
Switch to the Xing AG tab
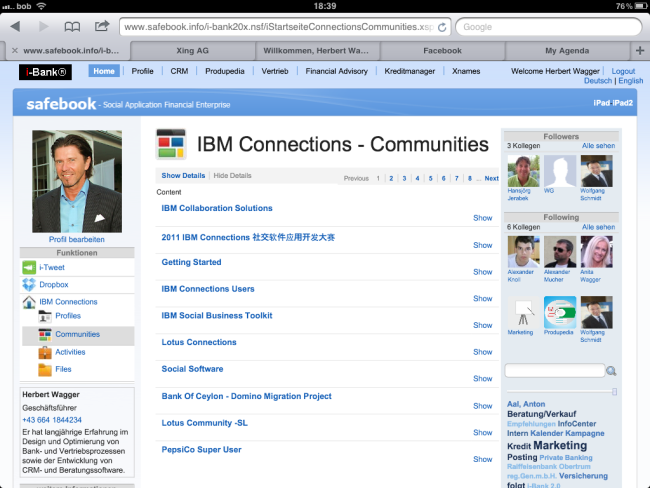(193, 51)
